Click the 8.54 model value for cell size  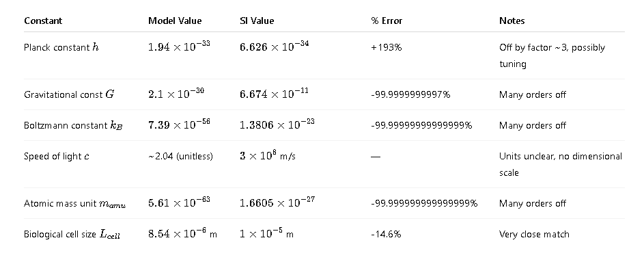pyautogui.click(x=183, y=233)
